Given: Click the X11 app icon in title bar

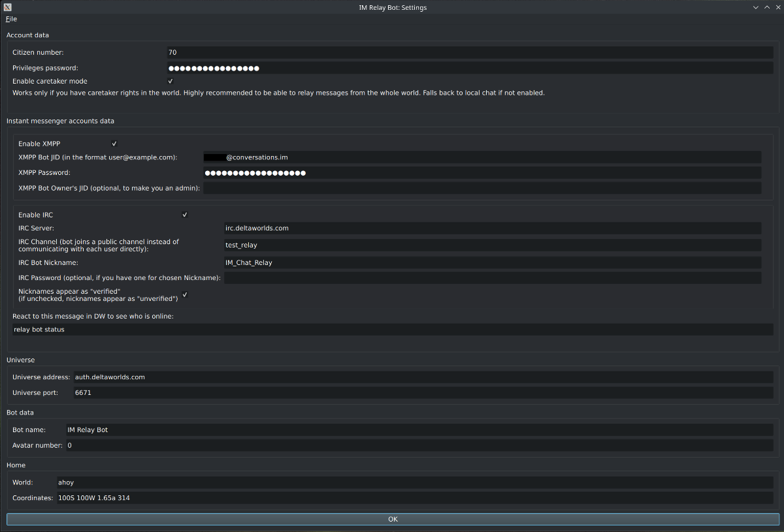Looking at the screenshot, I should (7, 7).
